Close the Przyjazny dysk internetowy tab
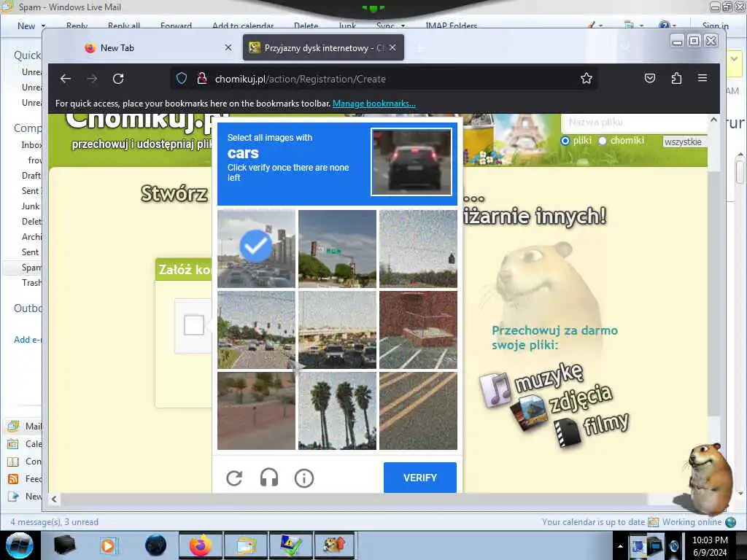Screen dimensions: 747x560 click(392, 47)
